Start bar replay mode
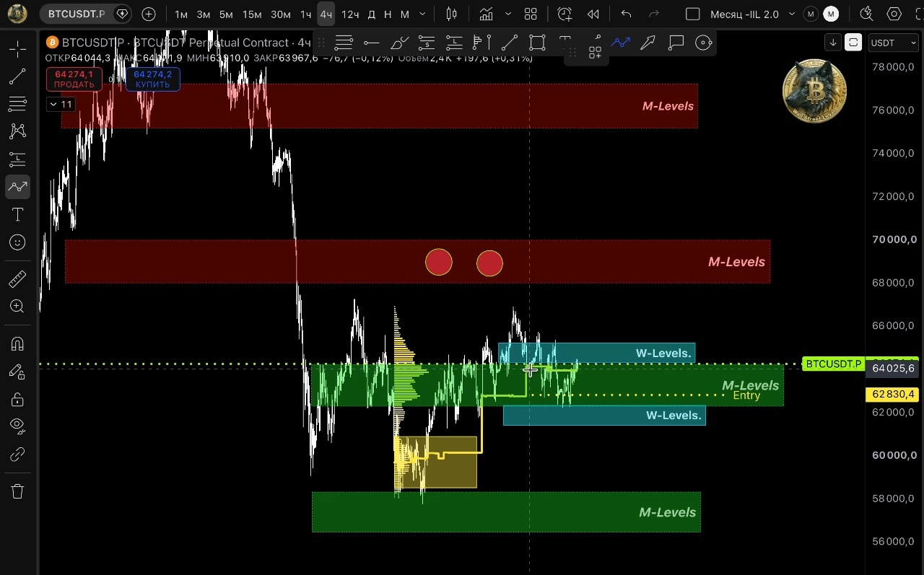924x575 pixels. click(x=593, y=14)
